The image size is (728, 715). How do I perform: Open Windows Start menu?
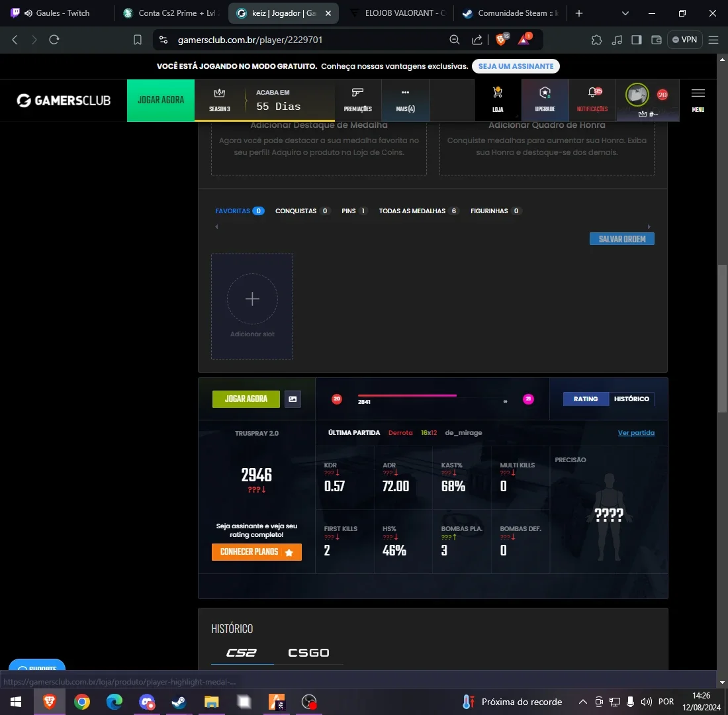(16, 702)
